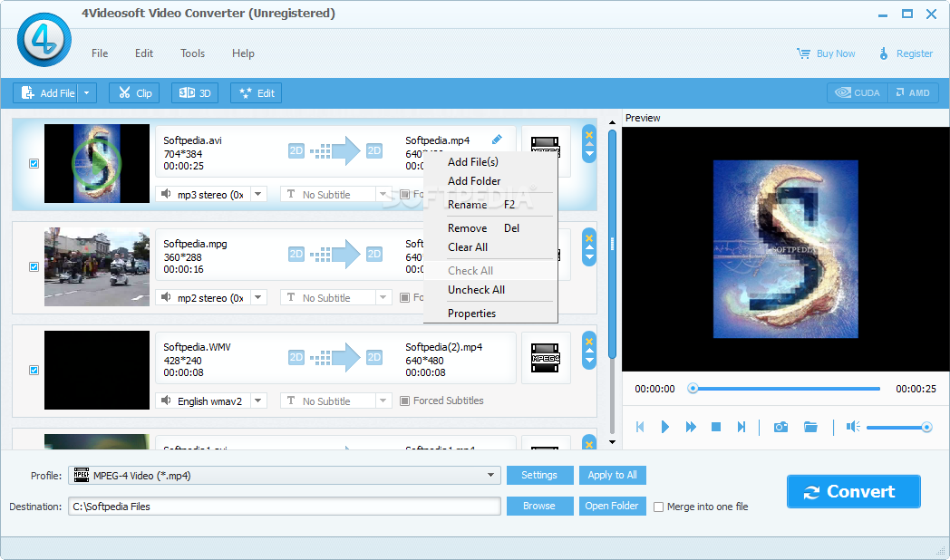950x560 pixels.
Task: Fast forward the preview
Action: pyautogui.click(x=691, y=427)
